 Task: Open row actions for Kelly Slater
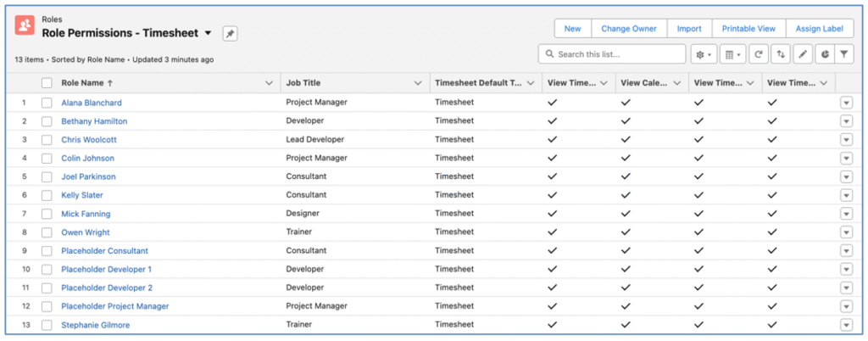(x=847, y=195)
